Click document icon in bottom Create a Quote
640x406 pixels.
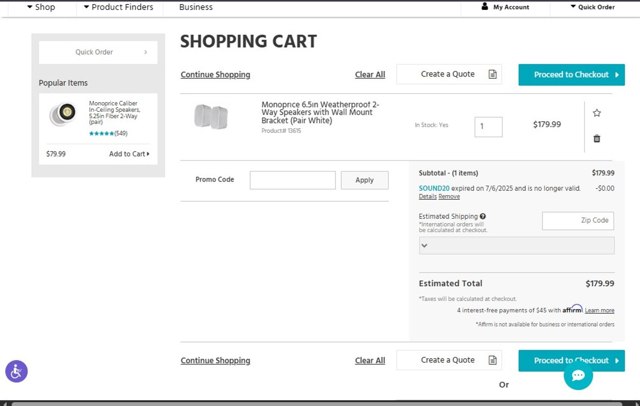[x=493, y=360]
